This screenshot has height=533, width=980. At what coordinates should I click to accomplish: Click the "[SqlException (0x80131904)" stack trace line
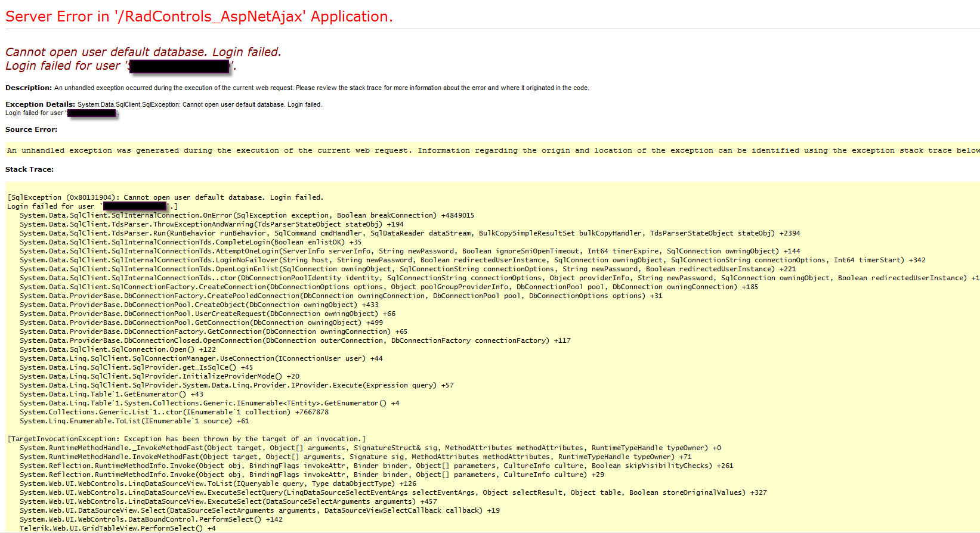(165, 197)
